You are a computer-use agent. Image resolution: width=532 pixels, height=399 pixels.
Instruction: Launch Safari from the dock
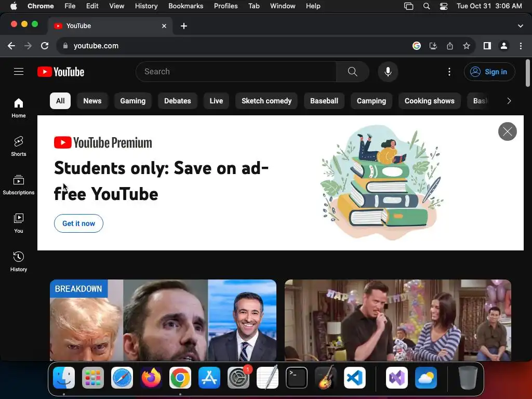coord(122,378)
